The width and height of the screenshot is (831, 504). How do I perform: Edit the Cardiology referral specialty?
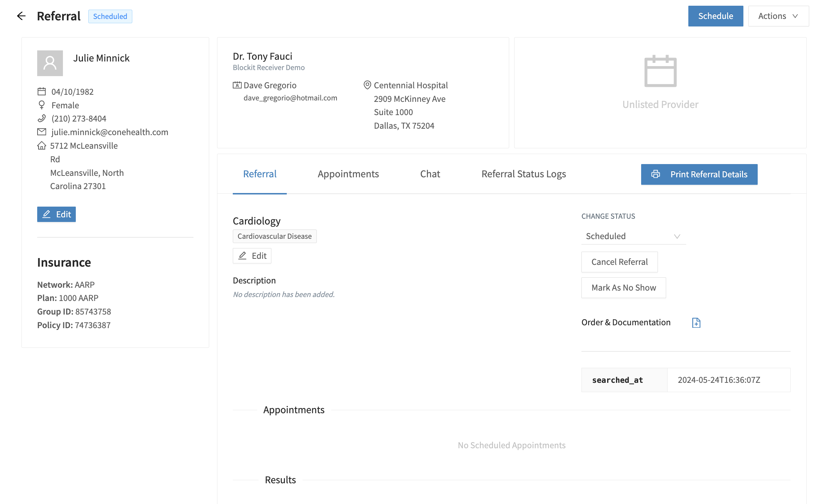252,256
